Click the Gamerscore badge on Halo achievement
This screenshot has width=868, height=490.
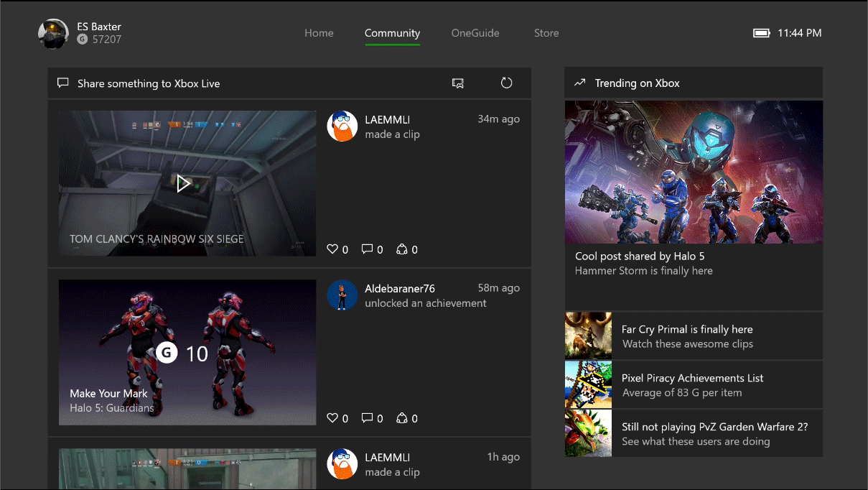[x=167, y=353]
